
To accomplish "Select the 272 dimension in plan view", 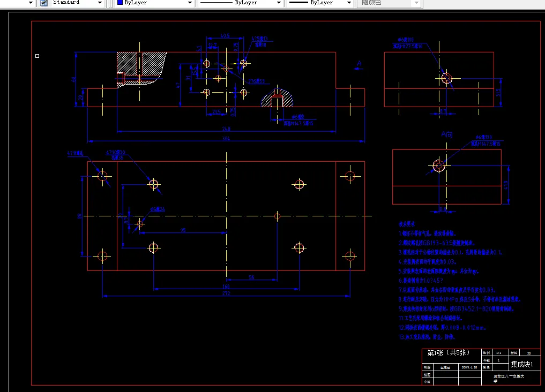I will tap(226, 293).
